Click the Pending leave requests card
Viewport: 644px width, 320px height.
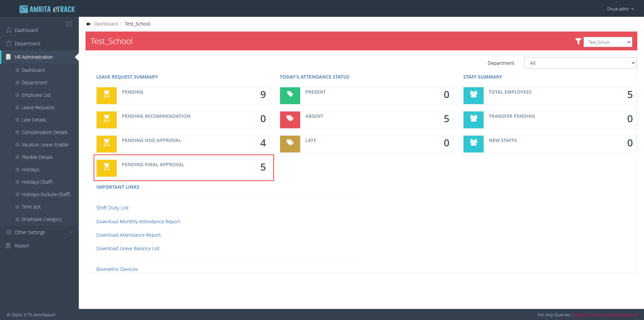tap(183, 95)
